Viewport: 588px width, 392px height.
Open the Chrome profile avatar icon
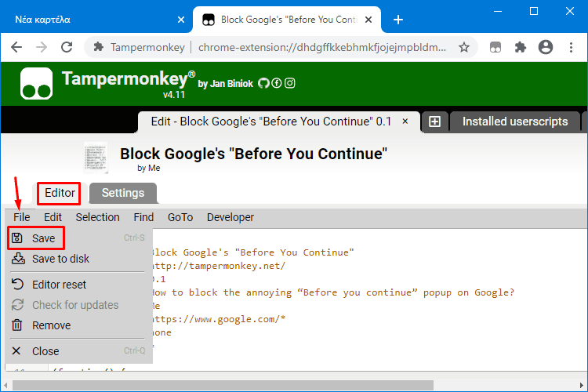tap(545, 47)
